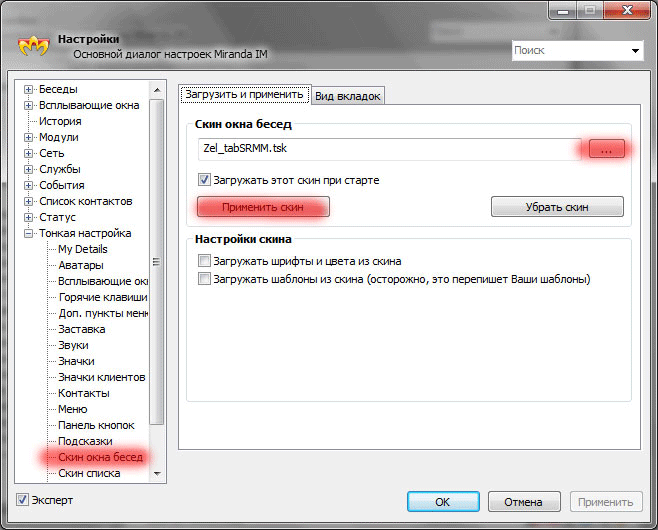
Task: Cancel with the 'Отмена' button
Action: (524, 502)
